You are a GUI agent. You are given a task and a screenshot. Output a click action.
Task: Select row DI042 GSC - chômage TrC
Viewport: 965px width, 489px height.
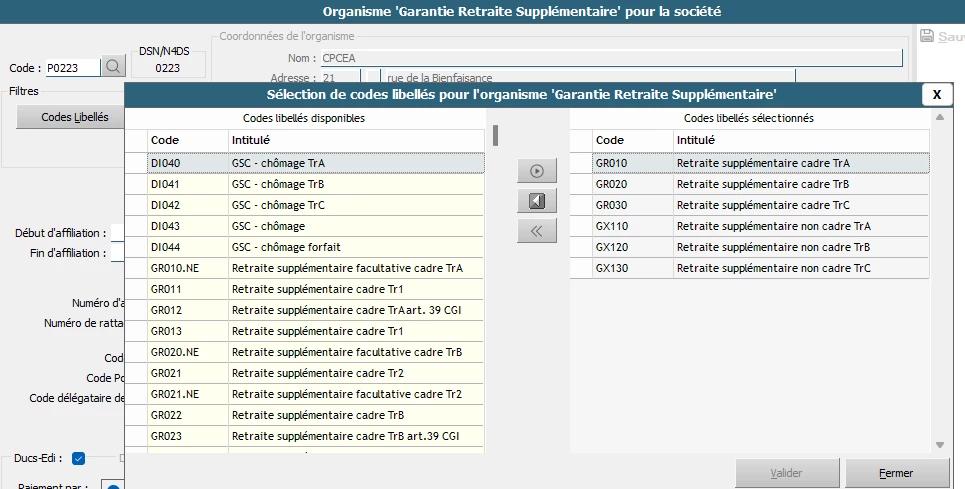(316, 205)
